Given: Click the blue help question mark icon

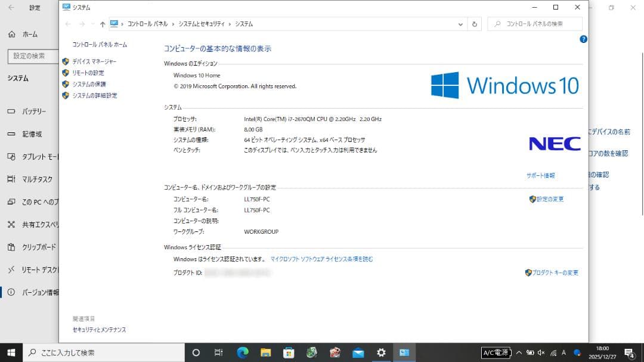Looking at the screenshot, I should [x=583, y=39].
